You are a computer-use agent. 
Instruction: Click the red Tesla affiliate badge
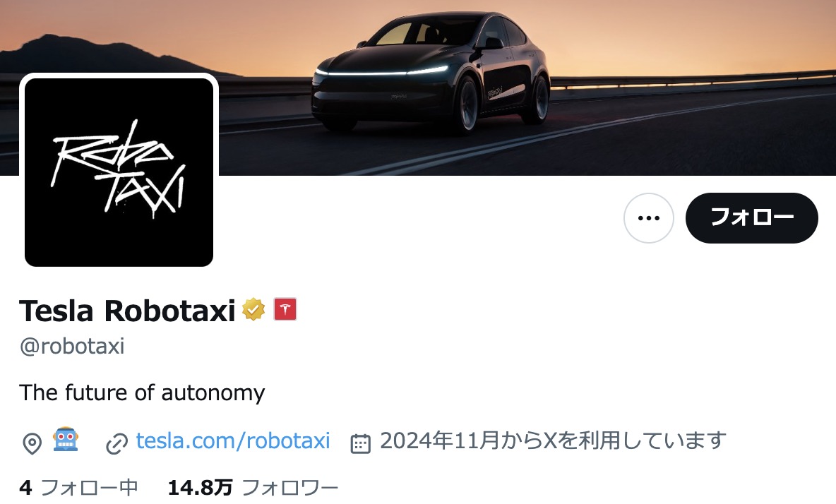tap(285, 310)
